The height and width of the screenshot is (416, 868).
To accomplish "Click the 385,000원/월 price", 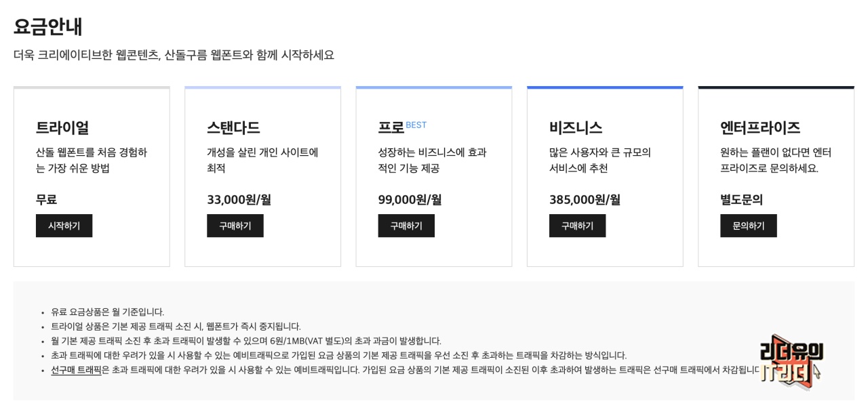I will tap(585, 199).
